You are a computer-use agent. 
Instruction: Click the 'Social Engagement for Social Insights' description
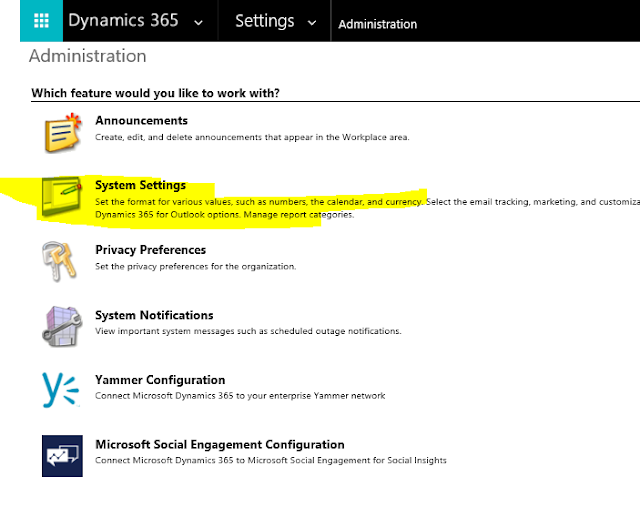271,460
